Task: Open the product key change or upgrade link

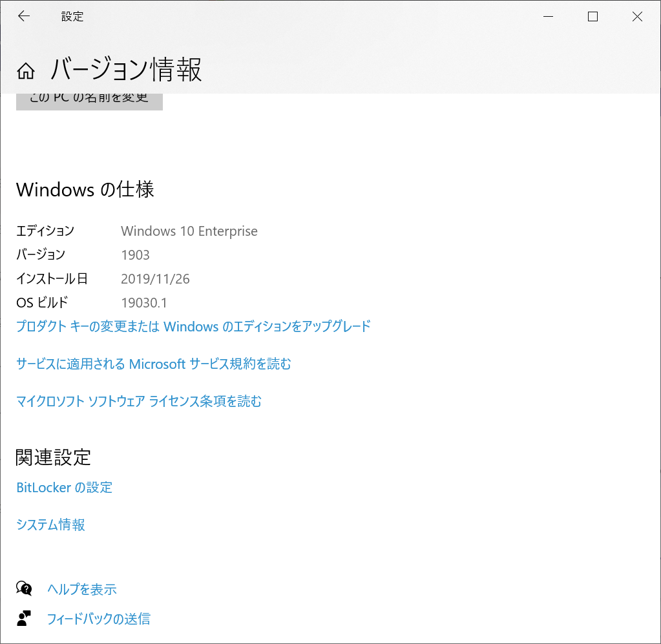Action: tap(193, 326)
